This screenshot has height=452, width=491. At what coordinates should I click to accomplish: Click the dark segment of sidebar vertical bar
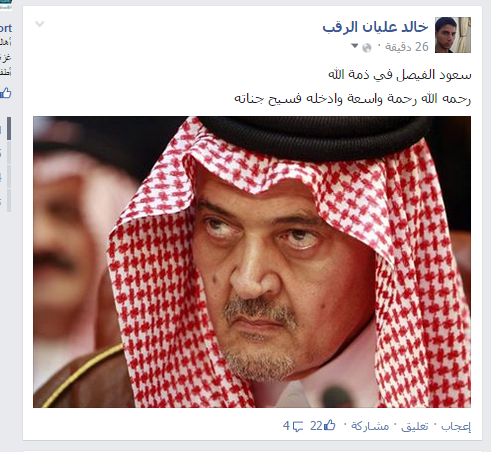9,128
